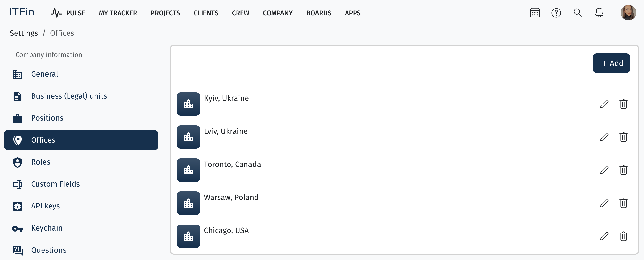Click the Roles shield icon
Screen dimensions: 644x260
click(x=17, y=162)
